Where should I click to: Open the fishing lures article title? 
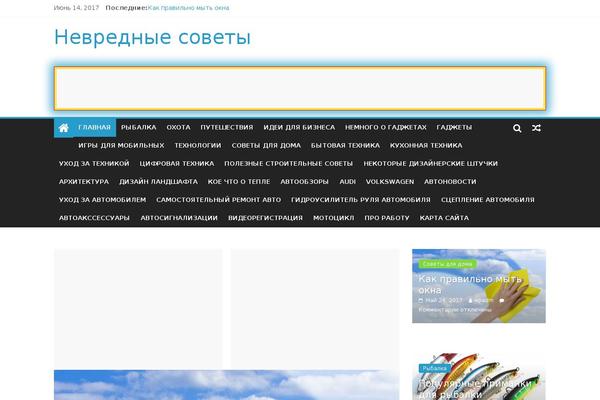(474, 389)
